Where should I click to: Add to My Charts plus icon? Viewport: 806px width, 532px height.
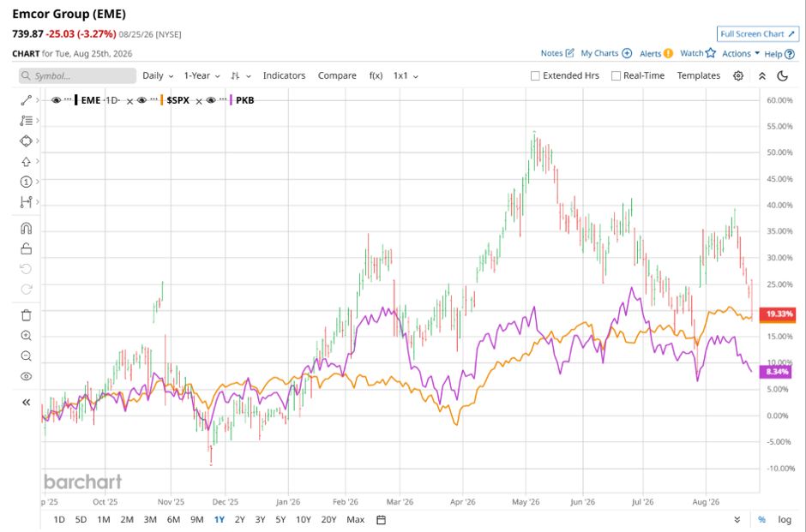pyautogui.click(x=627, y=53)
